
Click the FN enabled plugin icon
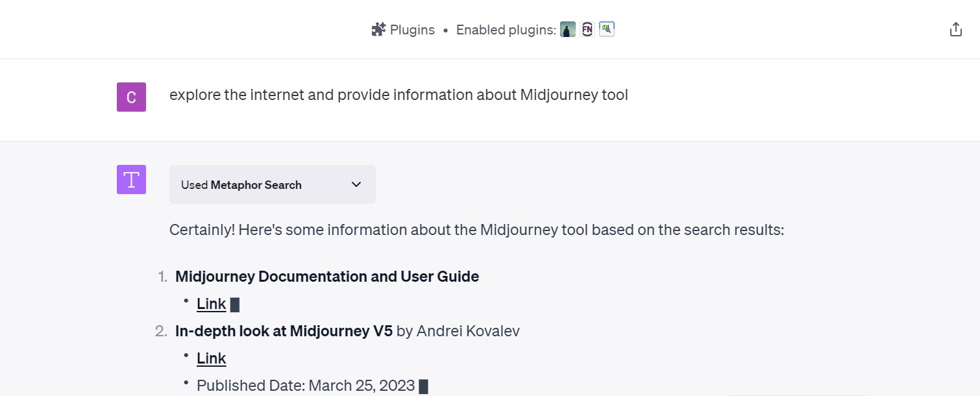point(587,30)
